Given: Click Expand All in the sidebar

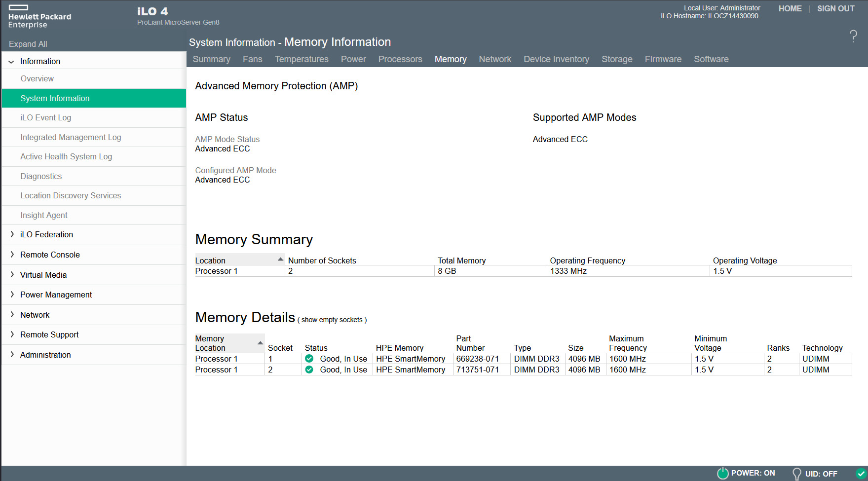Looking at the screenshot, I should tap(28, 44).
